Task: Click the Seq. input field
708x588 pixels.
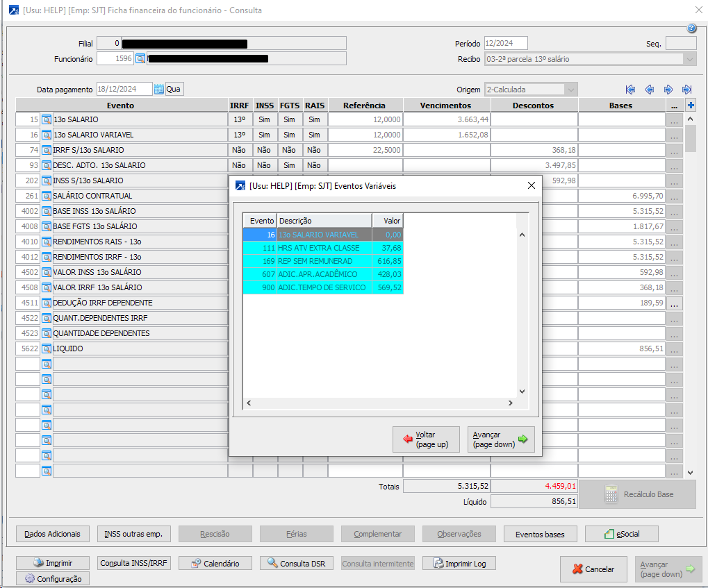Action: 681,43
